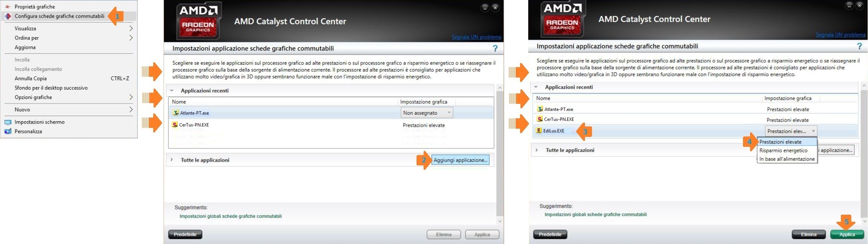Choose Prestazioni elevate from the open dropdown list
This screenshot has width=868, height=244.
click(x=787, y=142)
